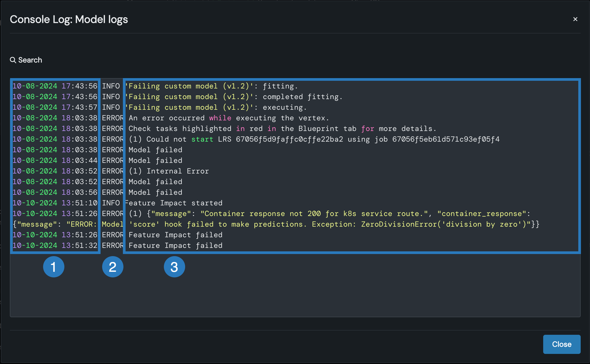Click the 'Check tasks highlighted in red' line
Viewport: 590px width, 364px height.
coord(282,129)
